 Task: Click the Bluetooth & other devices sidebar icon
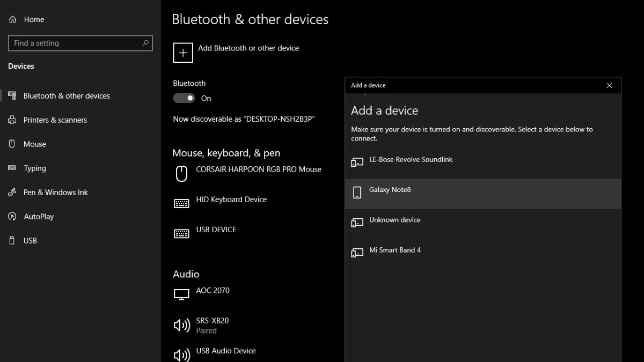coord(12,96)
